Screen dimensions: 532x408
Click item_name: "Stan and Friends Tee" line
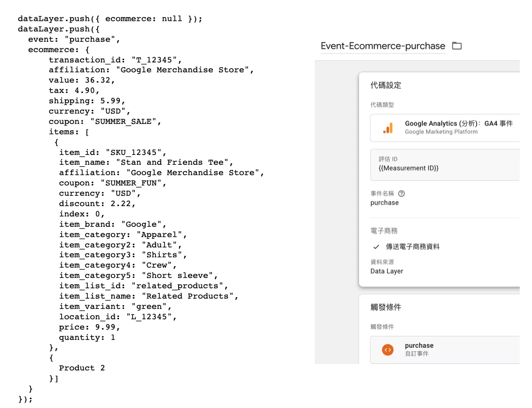pyautogui.click(x=146, y=162)
